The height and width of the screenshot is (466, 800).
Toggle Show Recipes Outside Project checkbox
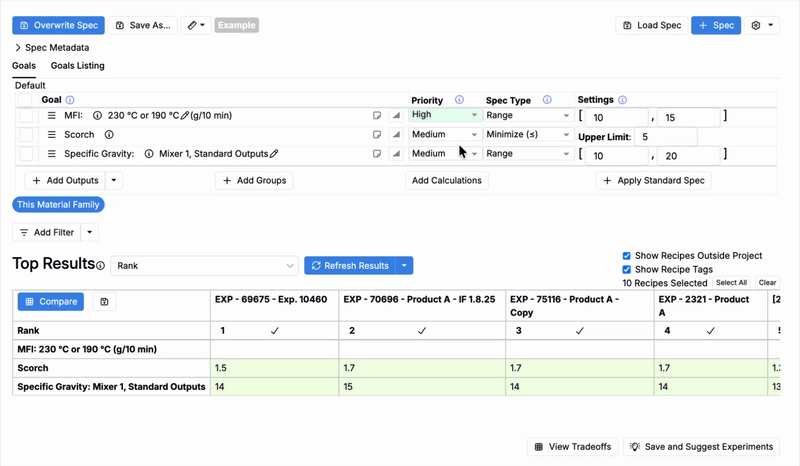pos(627,256)
